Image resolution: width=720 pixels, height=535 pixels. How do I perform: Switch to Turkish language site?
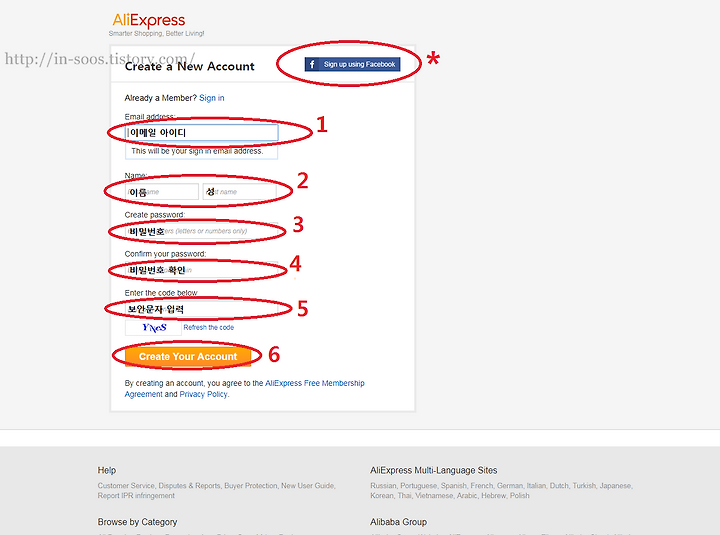pyautogui.click(x=584, y=486)
